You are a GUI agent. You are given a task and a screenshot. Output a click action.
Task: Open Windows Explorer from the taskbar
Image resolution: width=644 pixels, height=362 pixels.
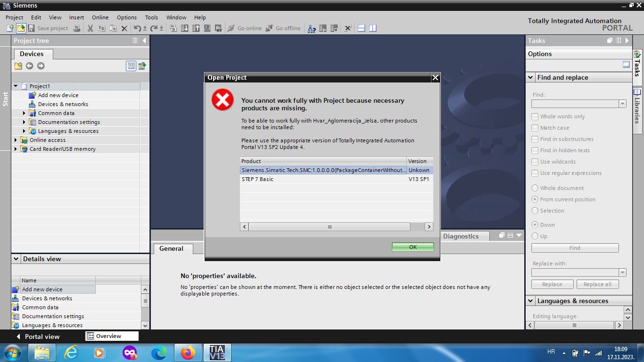click(x=42, y=353)
